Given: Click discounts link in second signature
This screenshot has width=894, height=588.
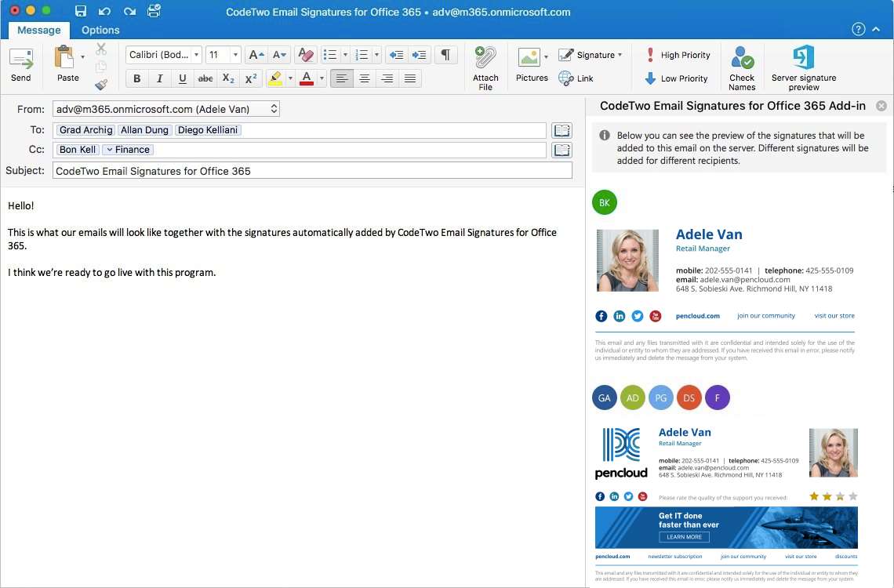Looking at the screenshot, I should (846, 557).
